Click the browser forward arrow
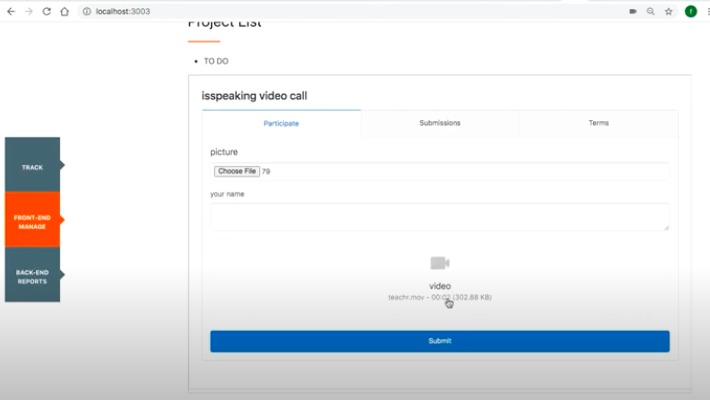Image resolution: width=710 pixels, height=400 pixels. tap(29, 11)
